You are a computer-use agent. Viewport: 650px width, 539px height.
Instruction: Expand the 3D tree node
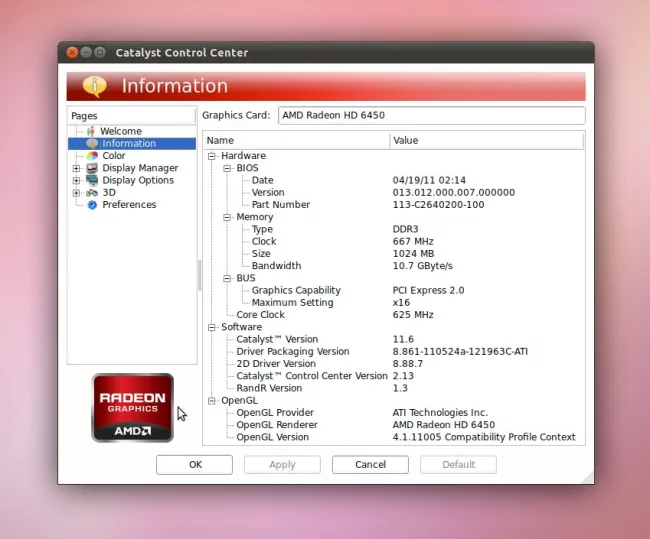coord(76,193)
